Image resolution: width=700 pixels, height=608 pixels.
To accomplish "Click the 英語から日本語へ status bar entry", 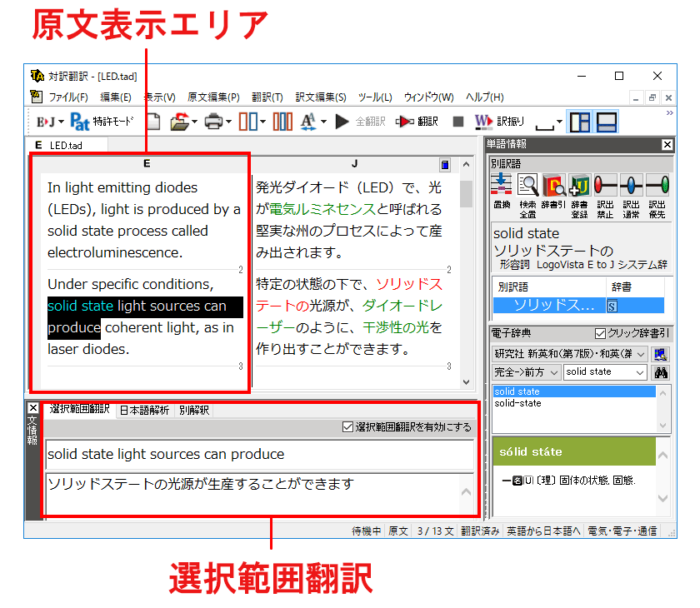I will [543, 531].
